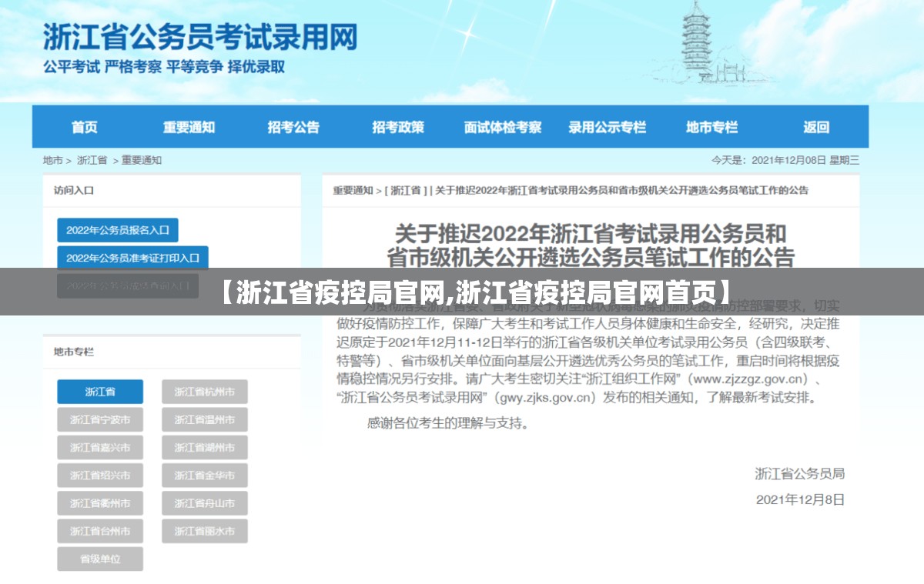Click the www.zjzzgz.gov.cn address in the article
The height and width of the screenshot is (584, 924).
click(x=747, y=379)
